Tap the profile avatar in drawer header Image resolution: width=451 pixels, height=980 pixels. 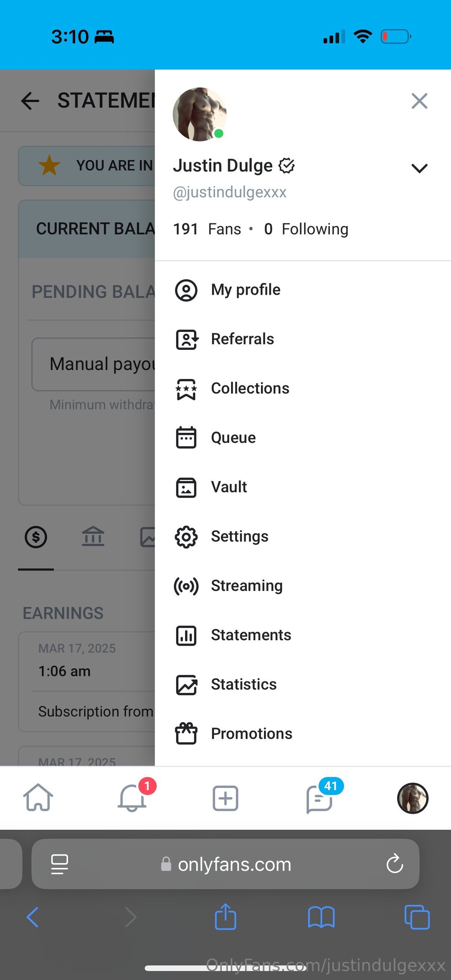click(x=200, y=114)
